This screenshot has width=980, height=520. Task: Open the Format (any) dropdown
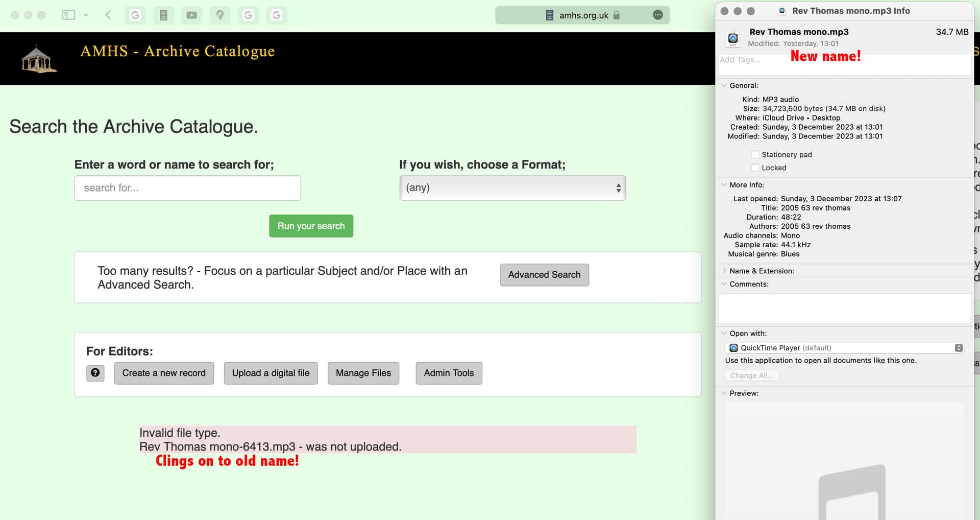(512, 188)
